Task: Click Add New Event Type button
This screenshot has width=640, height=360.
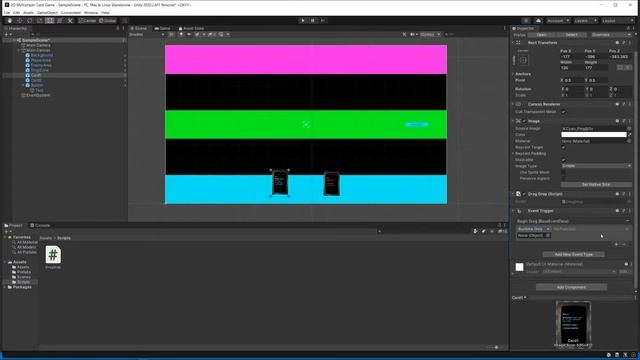Action: [573, 254]
